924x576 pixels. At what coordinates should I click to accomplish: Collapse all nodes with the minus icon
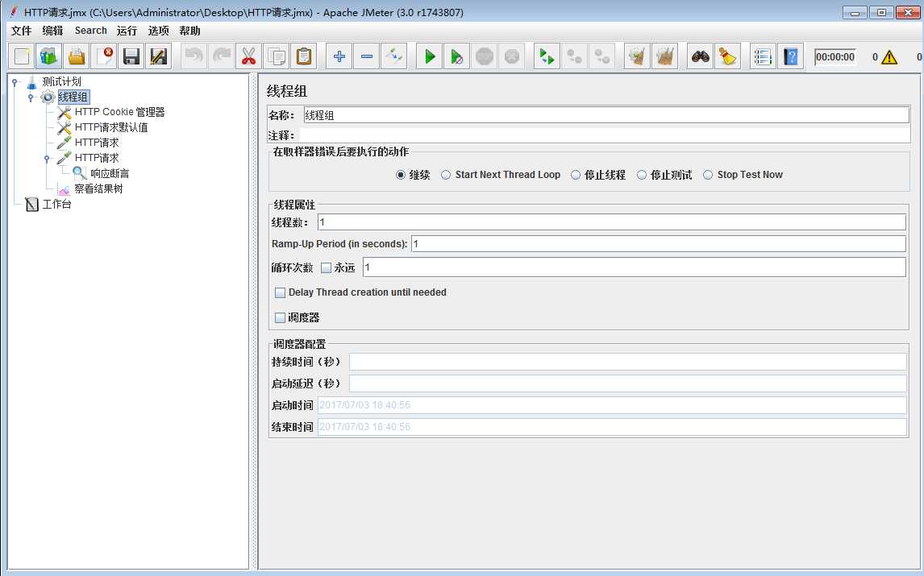pos(367,56)
